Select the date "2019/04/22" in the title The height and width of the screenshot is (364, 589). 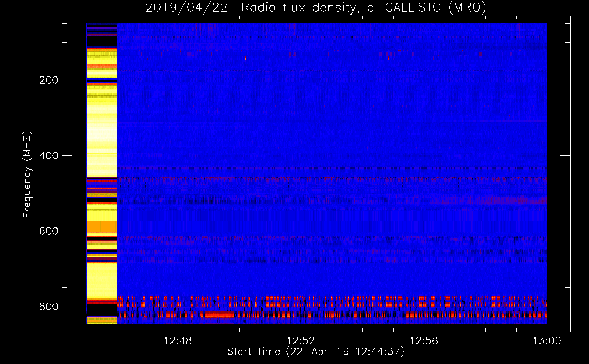pos(187,7)
